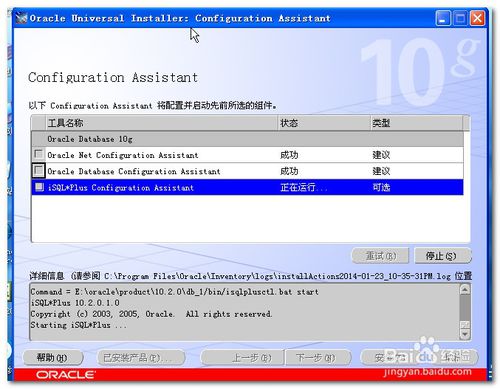Click the 停止(S) stop button

tap(443, 256)
